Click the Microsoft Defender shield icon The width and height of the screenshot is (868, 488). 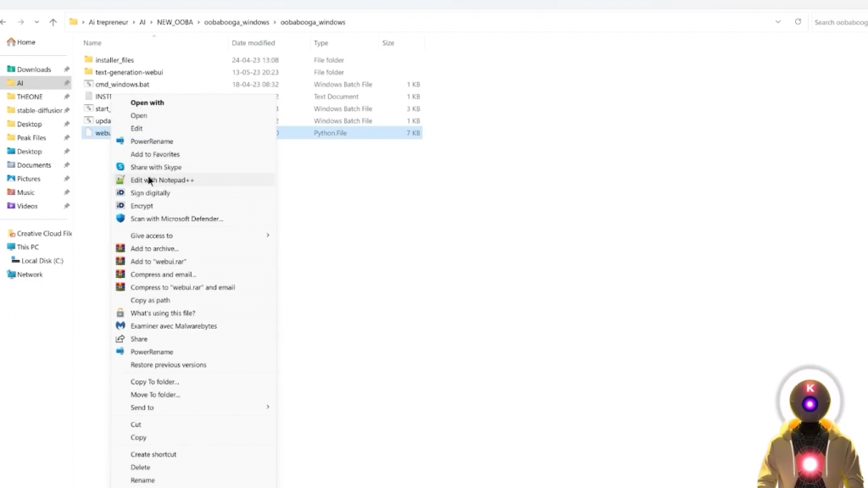click(120, 219)
